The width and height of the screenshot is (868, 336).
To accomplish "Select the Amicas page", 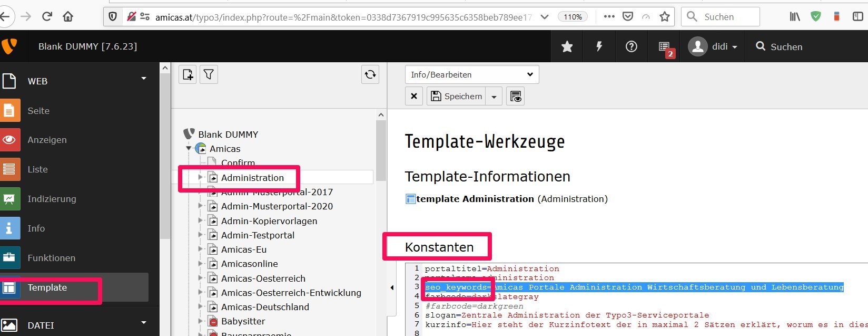I will point(225,149).
